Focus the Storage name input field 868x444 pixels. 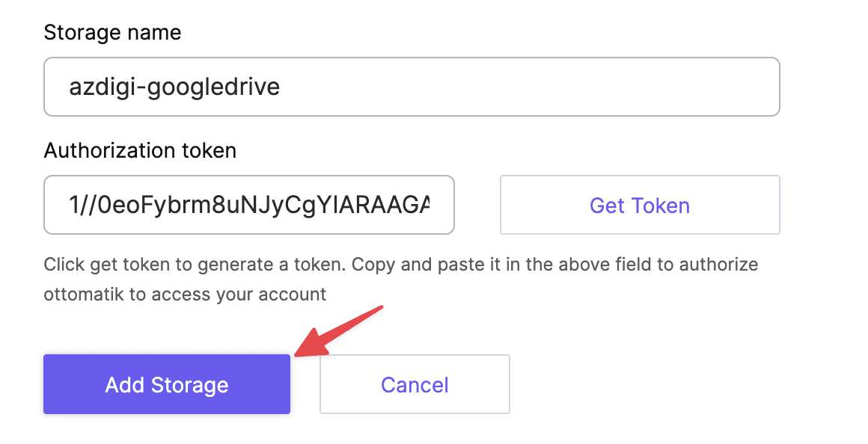point(412,87)
